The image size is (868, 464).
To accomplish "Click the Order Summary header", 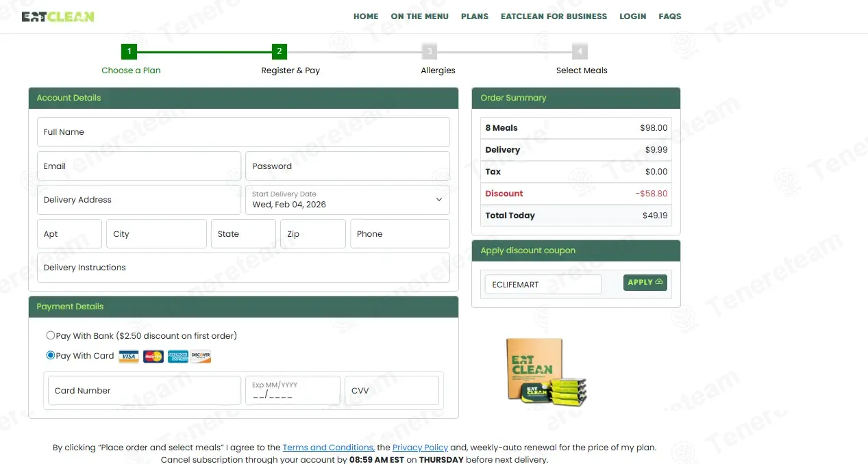I will 576,98.
